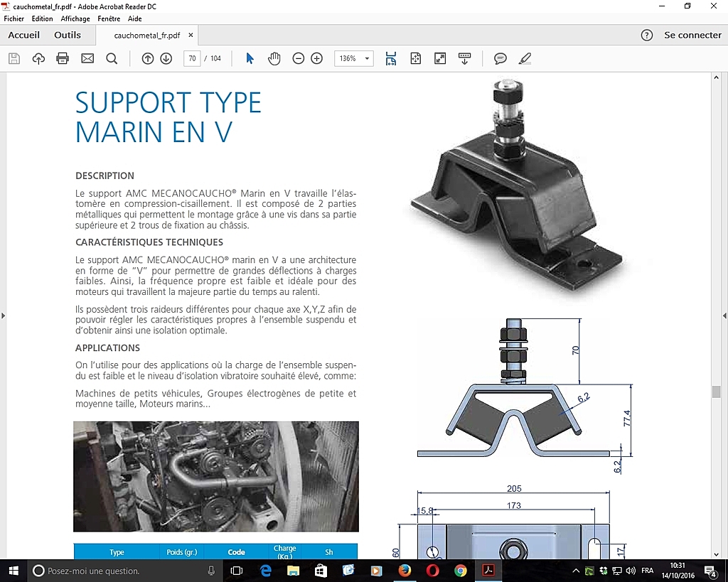Expand the left navigation pane arrow
Viewport: 728px width, 582px height.
(x=3, y=316)
